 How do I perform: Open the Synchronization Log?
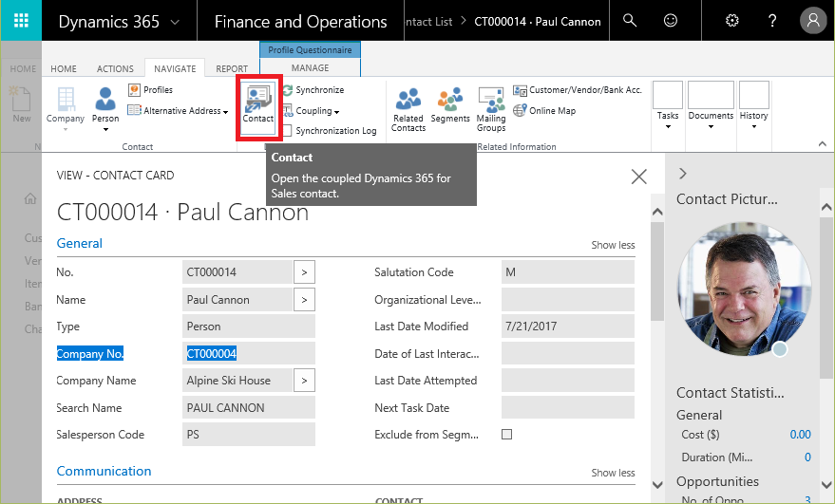[329, 130]
